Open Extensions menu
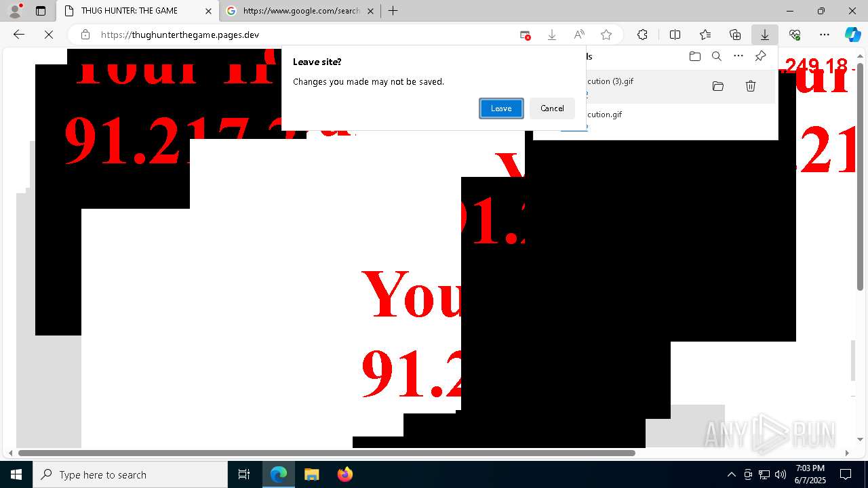This screenshot has height=488, width=868. click(642, 35)
